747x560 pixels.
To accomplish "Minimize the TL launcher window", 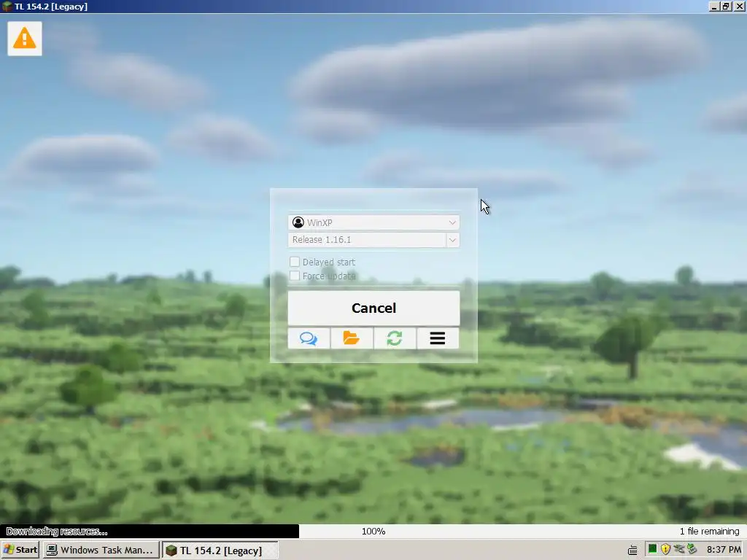I will [714, 6].
